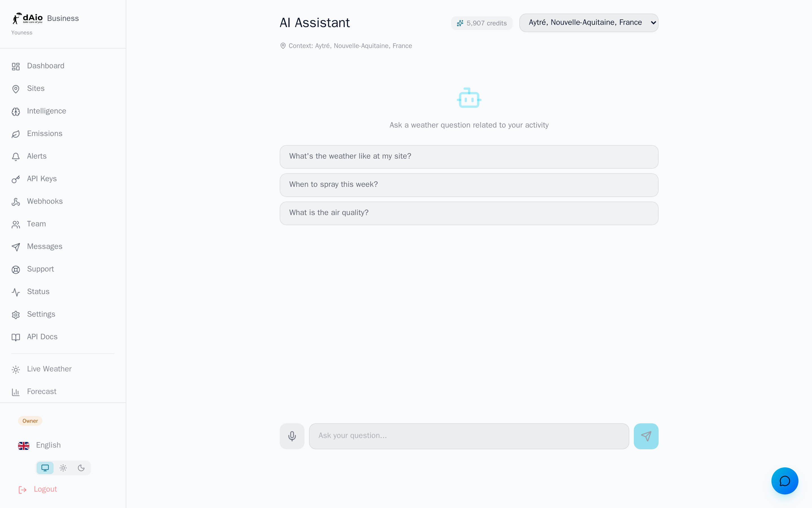
Task: Click the Owner role badge
Action: (30, 421)
